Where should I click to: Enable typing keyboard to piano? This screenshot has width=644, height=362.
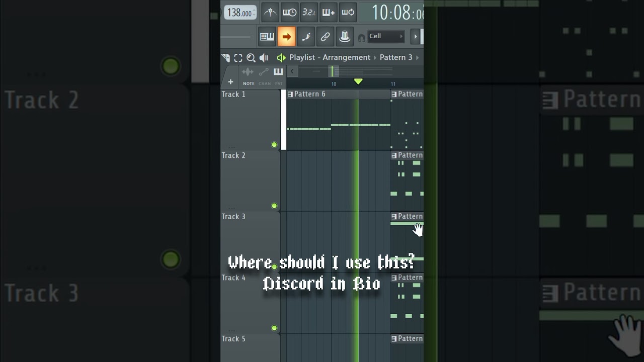[267, 37]
